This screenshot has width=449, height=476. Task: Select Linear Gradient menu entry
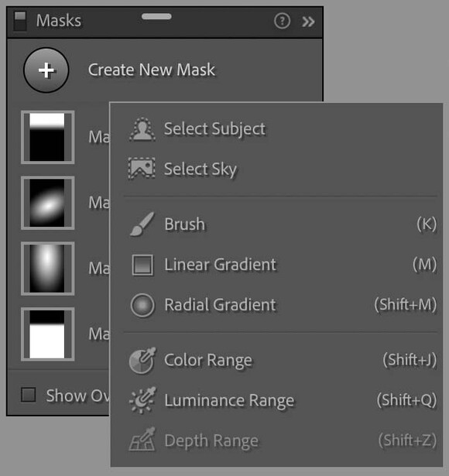[276, 265]
